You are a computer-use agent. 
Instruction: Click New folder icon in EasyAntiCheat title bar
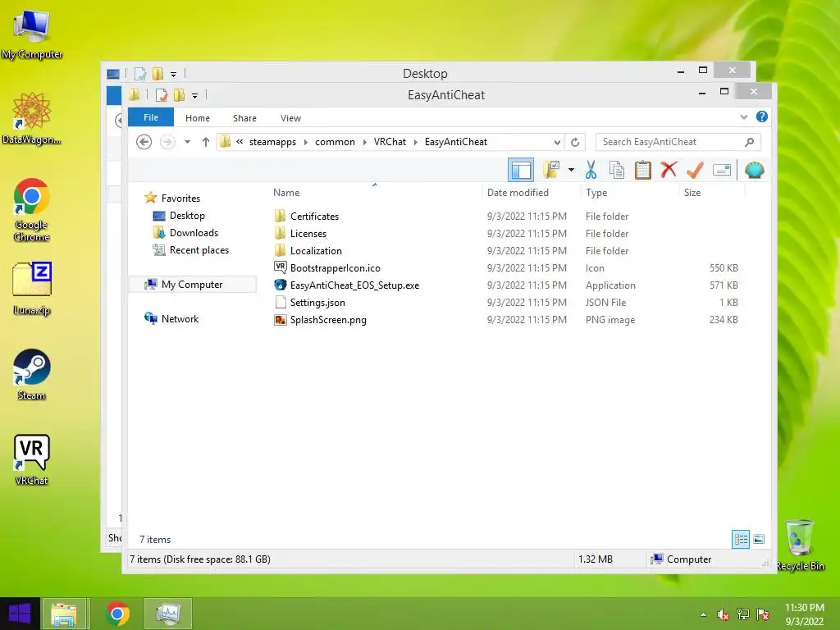[x=179, y=95]
